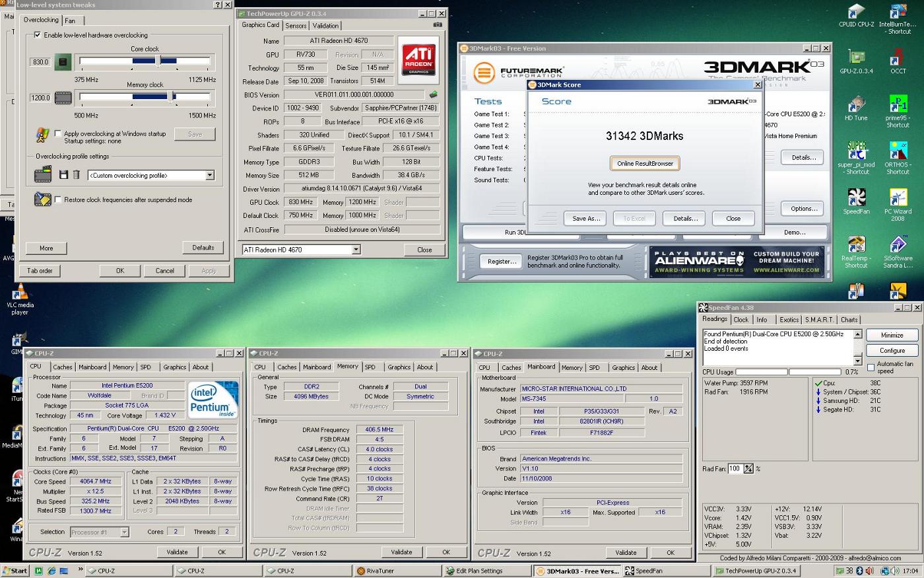This screenshot has width=924, height=578.
Task: Click the memory clock chip icon in RivaTuner
Action: point(63,98)
